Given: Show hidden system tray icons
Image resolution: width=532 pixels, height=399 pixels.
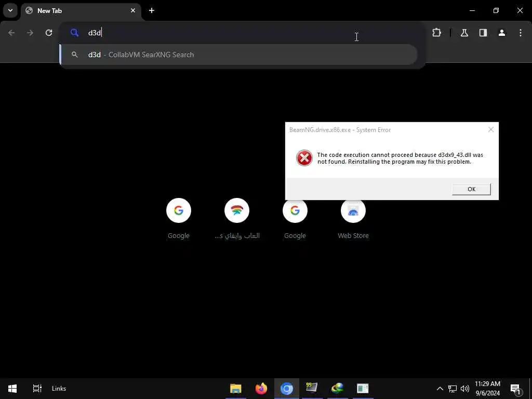Looking at the screenshot, I should pos(440,389).
